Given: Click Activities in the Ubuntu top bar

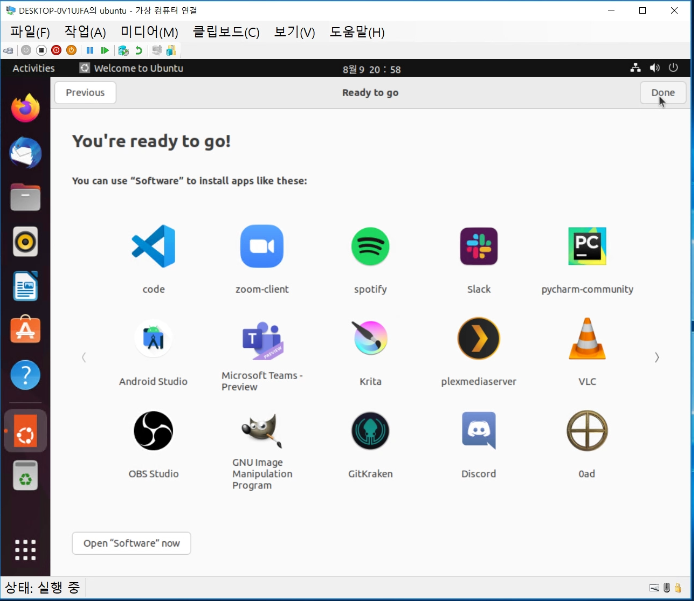Looking at the screenshot, I should [34, 68].
